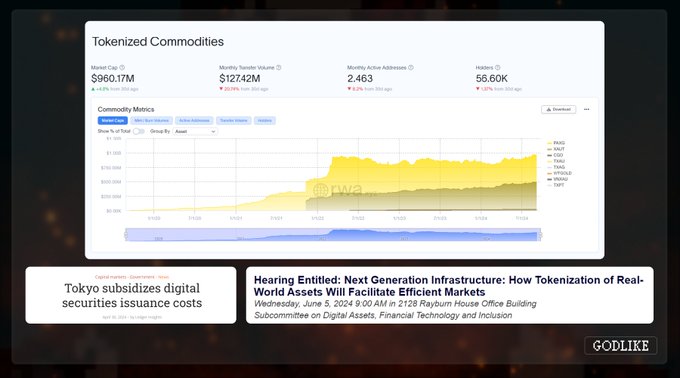Image resolution: width=680 pixels, height=378 pixels.
Task: Toggle TXPT series in chart legend
Action: pyautogui.click(x=556, y=185)
